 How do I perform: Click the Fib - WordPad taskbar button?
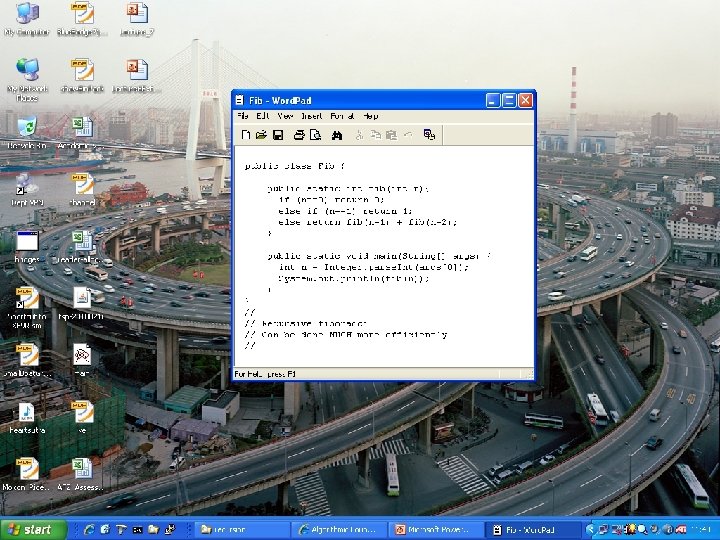point(534,530)
